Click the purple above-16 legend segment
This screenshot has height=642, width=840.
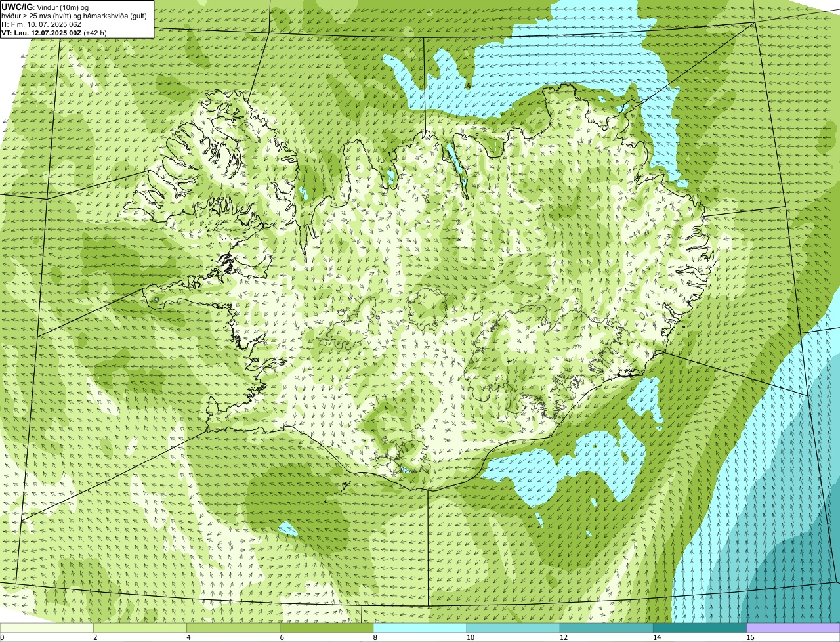pyautogui.click(x=793, y=628)
